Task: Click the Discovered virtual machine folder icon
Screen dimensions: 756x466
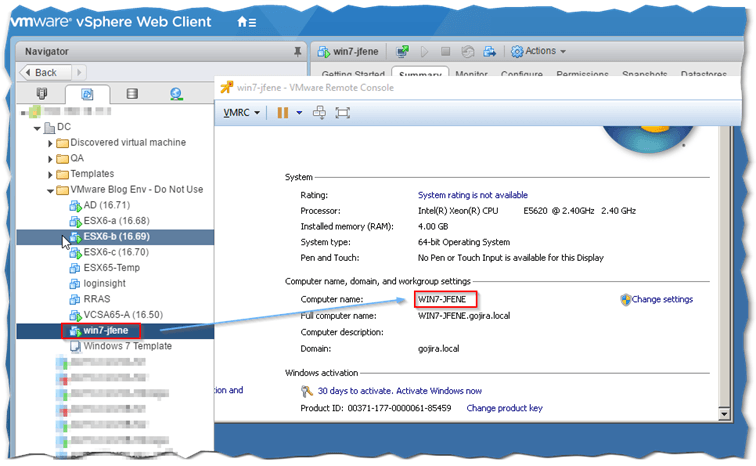Action: pyautogui.click(x=62, y=143)
